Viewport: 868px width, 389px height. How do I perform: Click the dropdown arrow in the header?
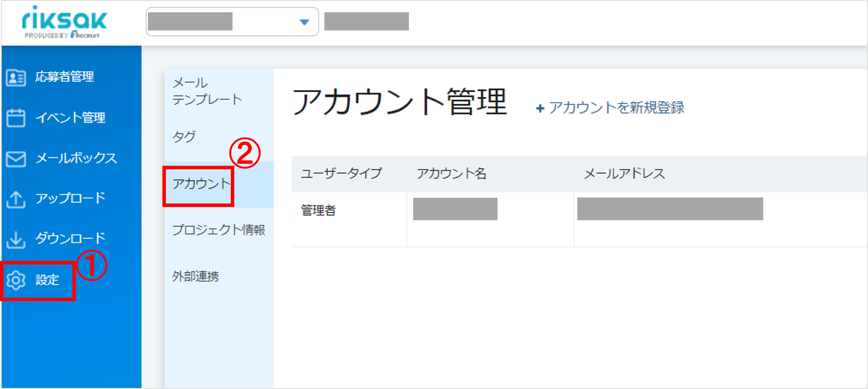click(304, 22)
